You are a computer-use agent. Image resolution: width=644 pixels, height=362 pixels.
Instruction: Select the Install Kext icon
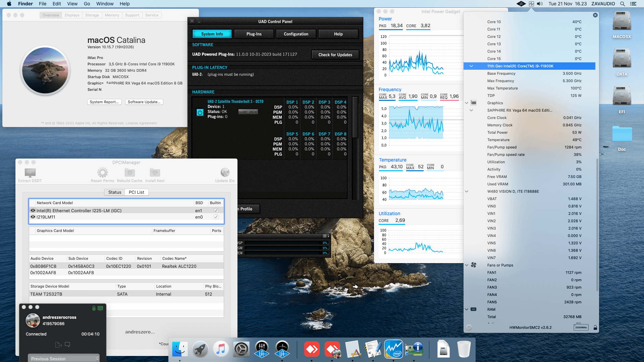(155, 172)
